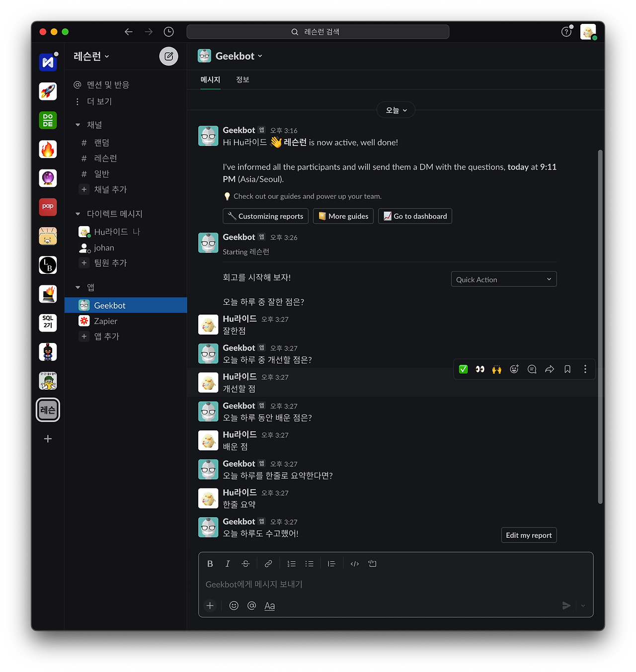Viewport: 636px width, 672px height.
Task: Open the attachment plus button in composer
Action: 210,605
